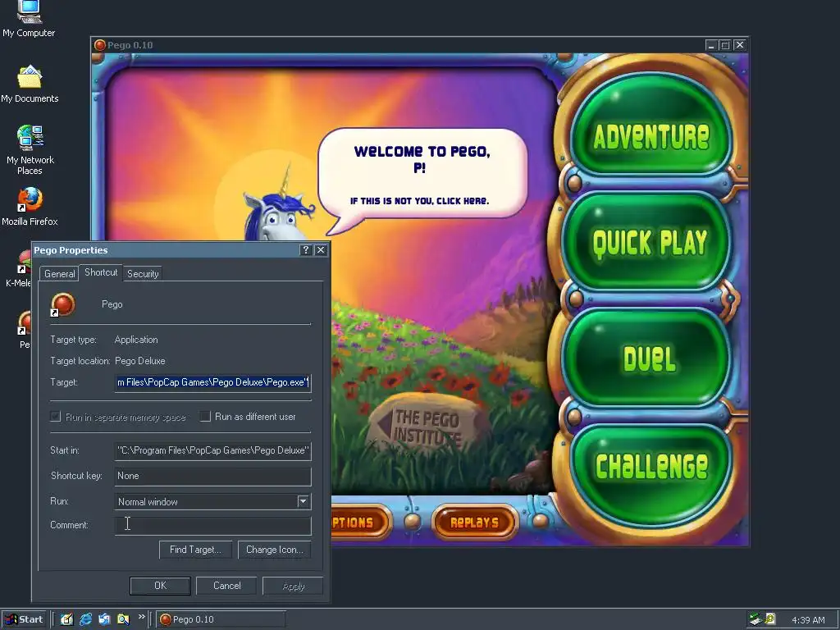Click the Show Desktop quick launch icon
This screenshot has height=630, width=840.
coord(66,619)
